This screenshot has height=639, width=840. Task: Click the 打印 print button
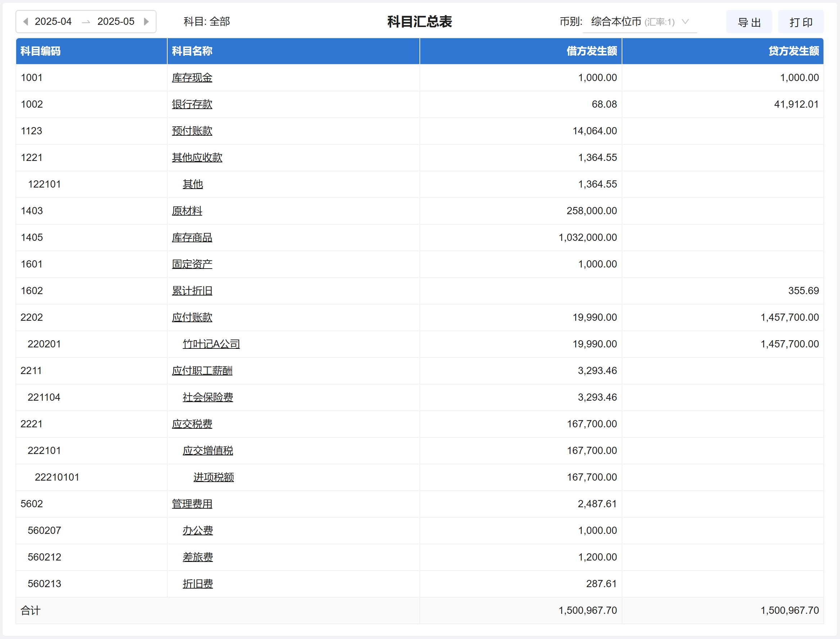(801, 22)
